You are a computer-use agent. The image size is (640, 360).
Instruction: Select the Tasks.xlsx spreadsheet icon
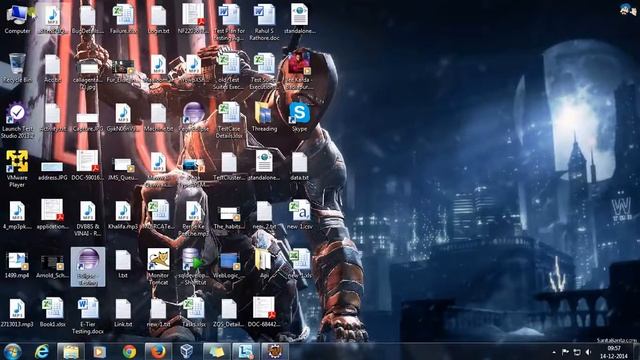(x=194, y=313)
